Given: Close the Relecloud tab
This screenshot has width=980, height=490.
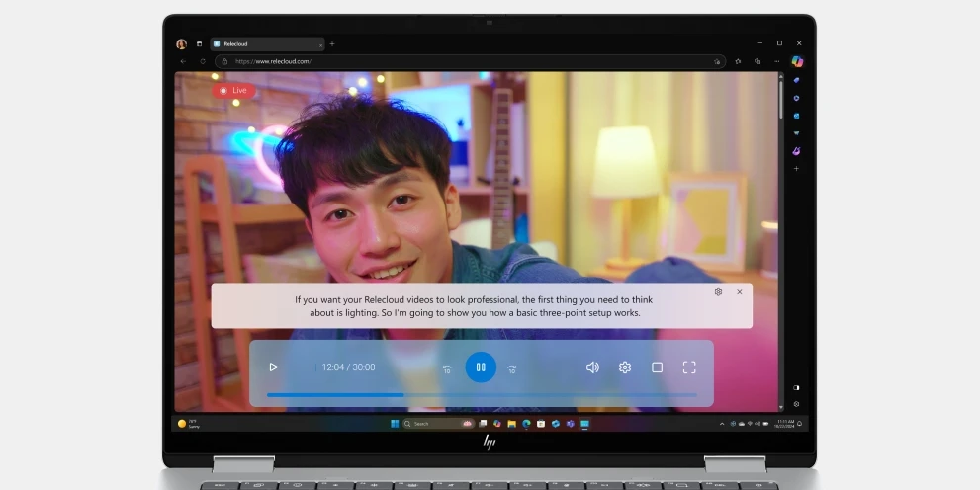Looking at the screenshot, I should point(320,44).
